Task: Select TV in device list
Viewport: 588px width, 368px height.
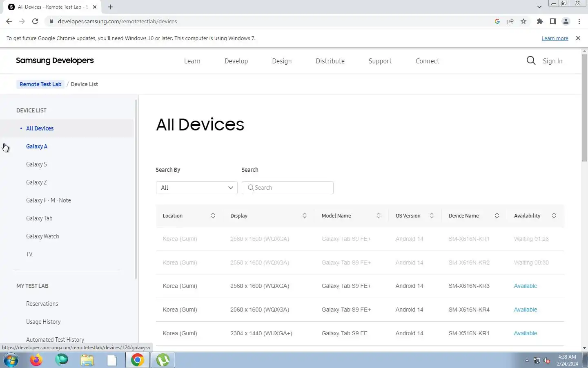Action: pyautogui.click(x=29, y=254)
